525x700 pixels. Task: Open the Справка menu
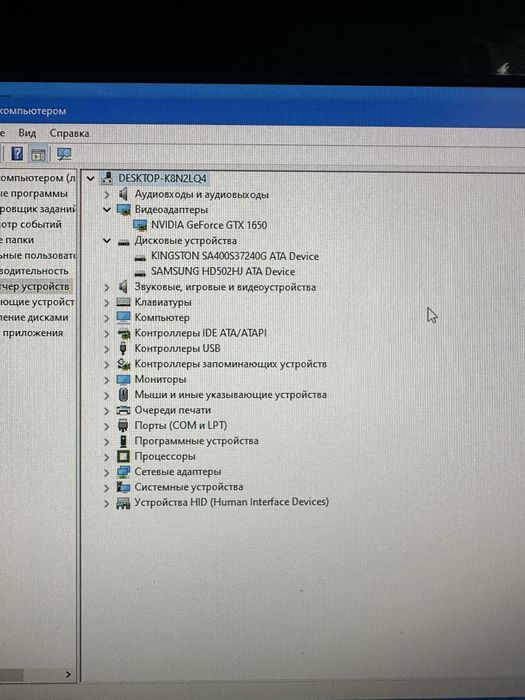coord(69,133)
